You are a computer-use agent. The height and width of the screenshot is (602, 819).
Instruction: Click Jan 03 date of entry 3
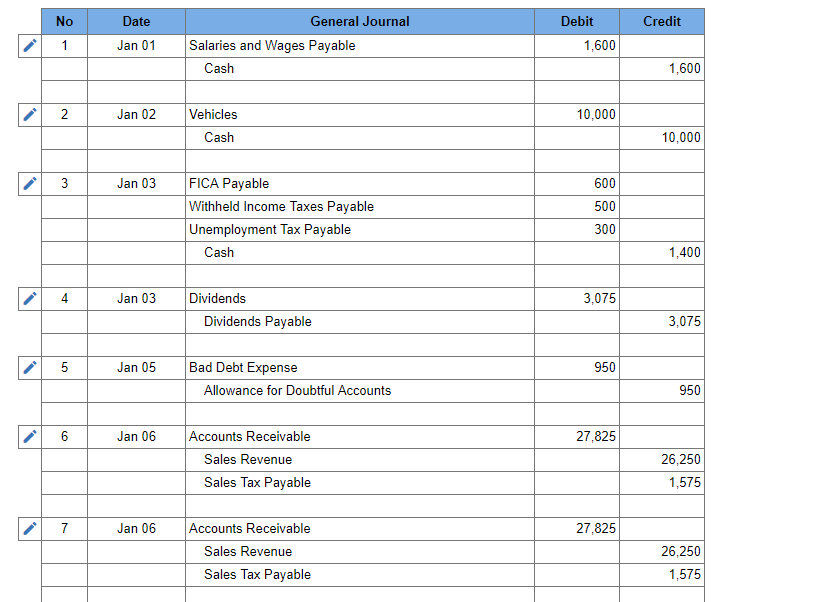136,184
